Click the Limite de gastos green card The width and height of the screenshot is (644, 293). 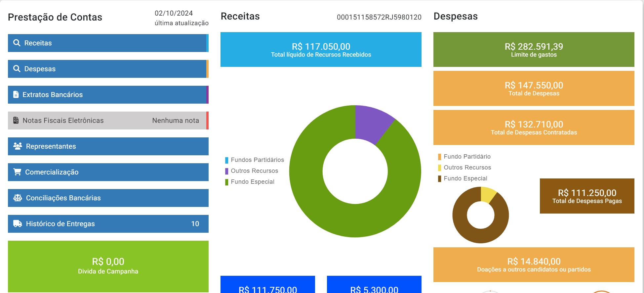pos(534,50)
